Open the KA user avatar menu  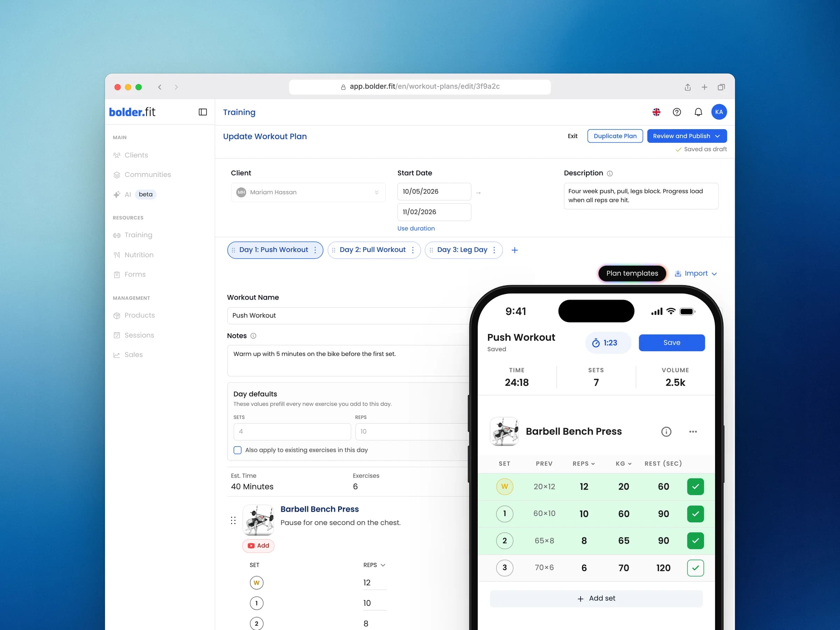[719, 112]
